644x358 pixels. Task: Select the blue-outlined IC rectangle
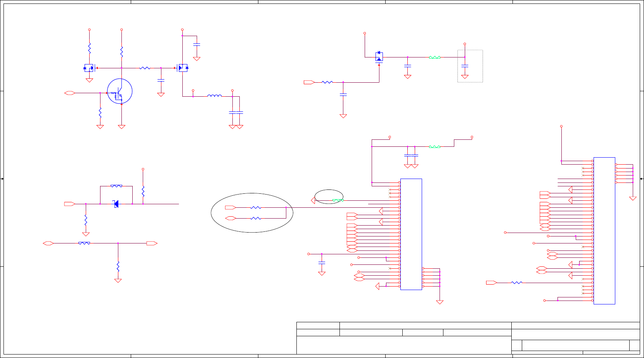411,234
